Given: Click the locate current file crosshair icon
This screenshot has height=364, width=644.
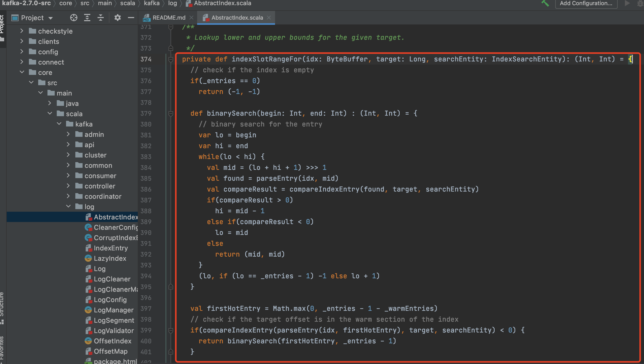Looking at the screenshot, I should click(x=74, y=18).
